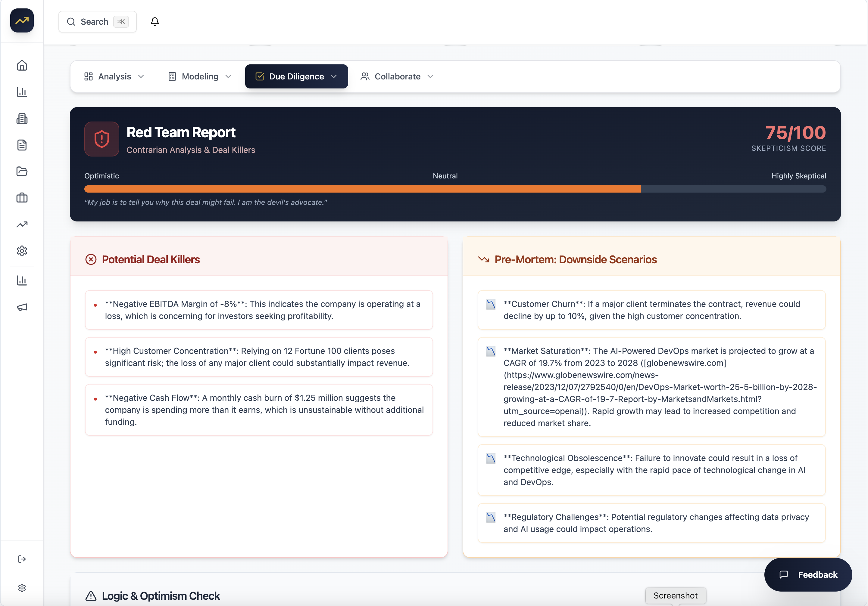Select the bar chart analytics icon
The image size is (868, 606).
click(22, 92)
